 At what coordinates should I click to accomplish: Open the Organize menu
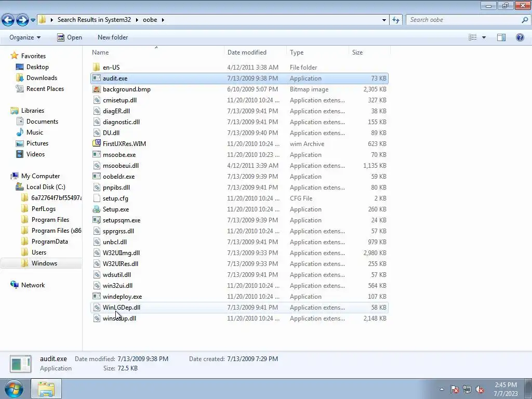(x=25, y=37)
